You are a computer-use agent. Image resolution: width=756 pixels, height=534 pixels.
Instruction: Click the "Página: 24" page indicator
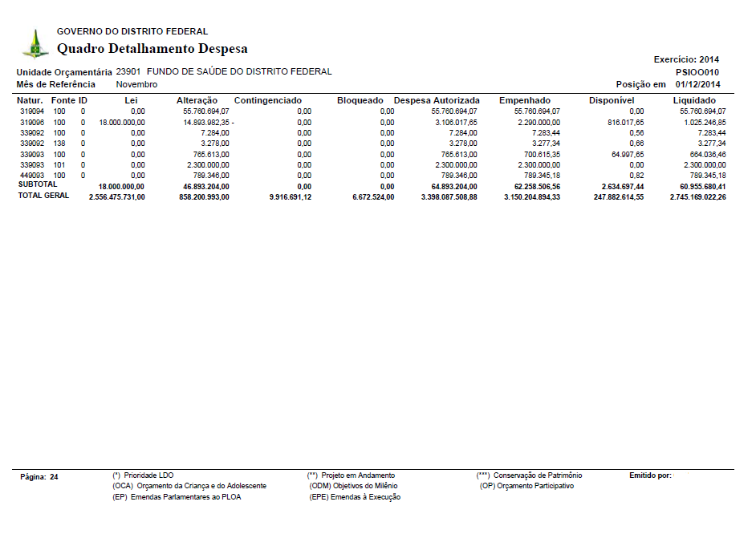[39, 476]
